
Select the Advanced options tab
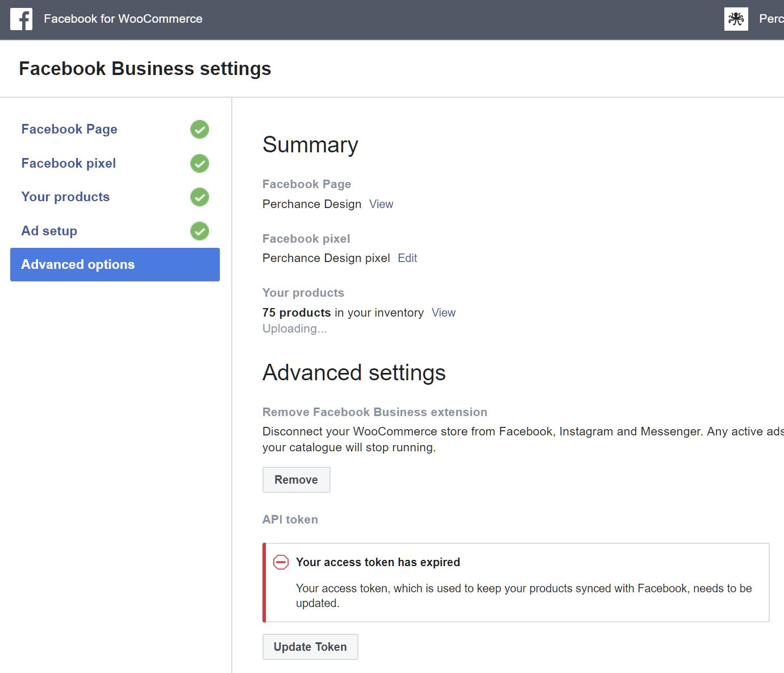pos(115,264)
